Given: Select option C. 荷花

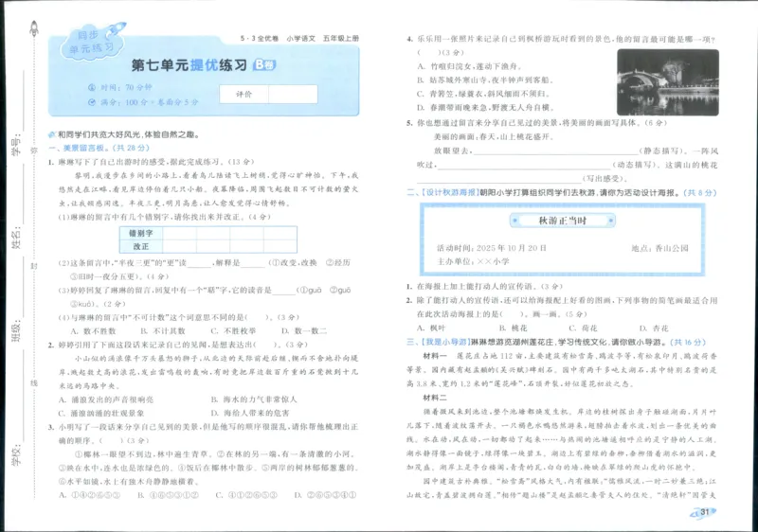Looking at the screenshot, I should tap(583, 328).
